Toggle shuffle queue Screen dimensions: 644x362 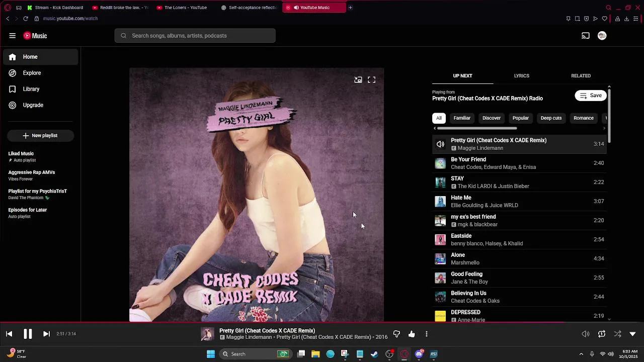pos(617,334)
